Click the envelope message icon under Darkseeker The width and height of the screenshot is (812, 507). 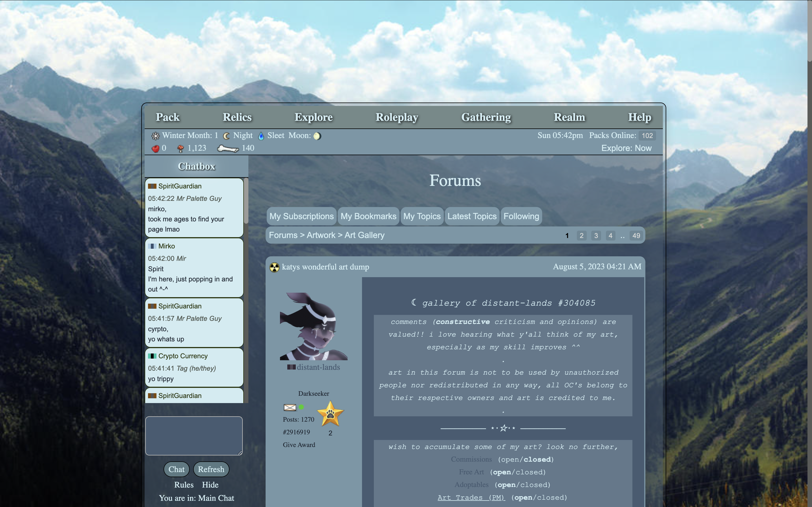290,407
